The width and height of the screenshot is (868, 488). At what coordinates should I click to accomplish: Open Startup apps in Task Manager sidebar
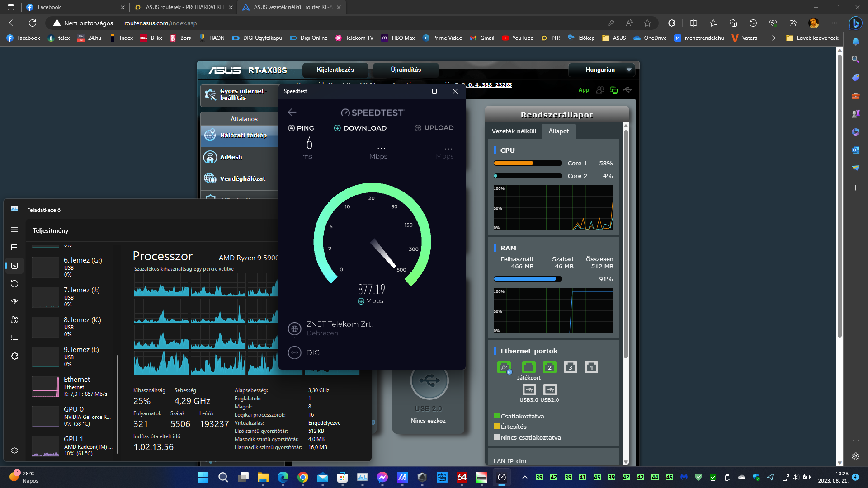14,301
